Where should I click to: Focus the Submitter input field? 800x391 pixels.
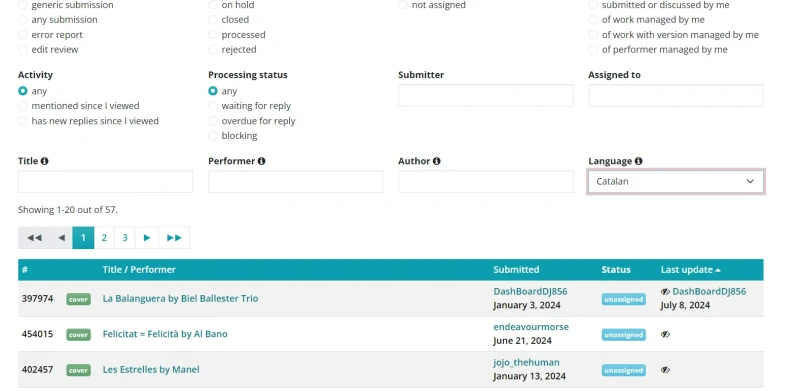pos(486,95)
